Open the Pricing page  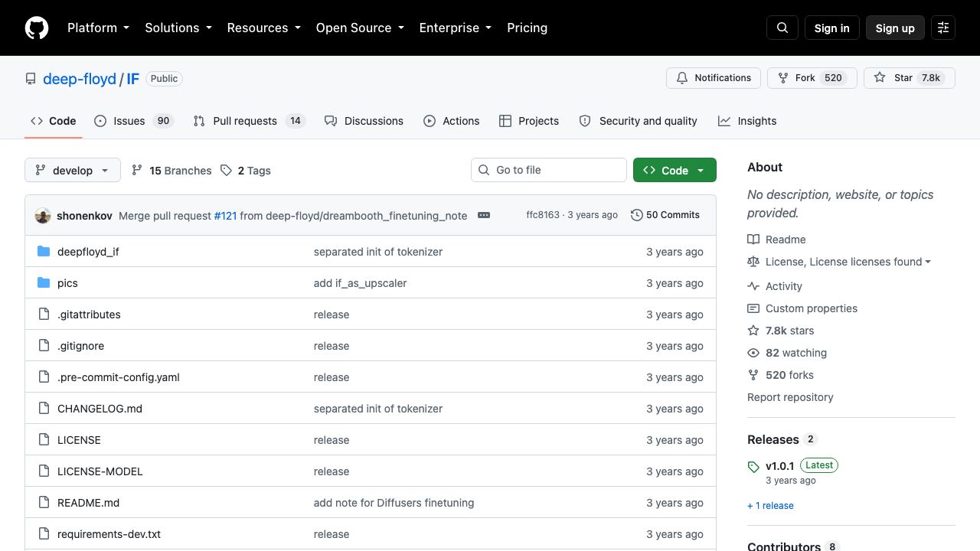528,28
